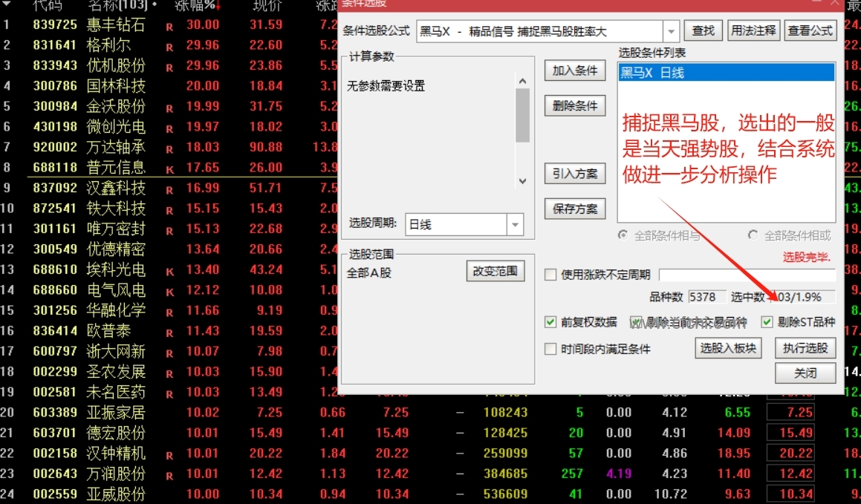Image resolution: width=861 pixels, height=504 pixels.
Task: Click the 改变范围 button
Action: [496, 272]
